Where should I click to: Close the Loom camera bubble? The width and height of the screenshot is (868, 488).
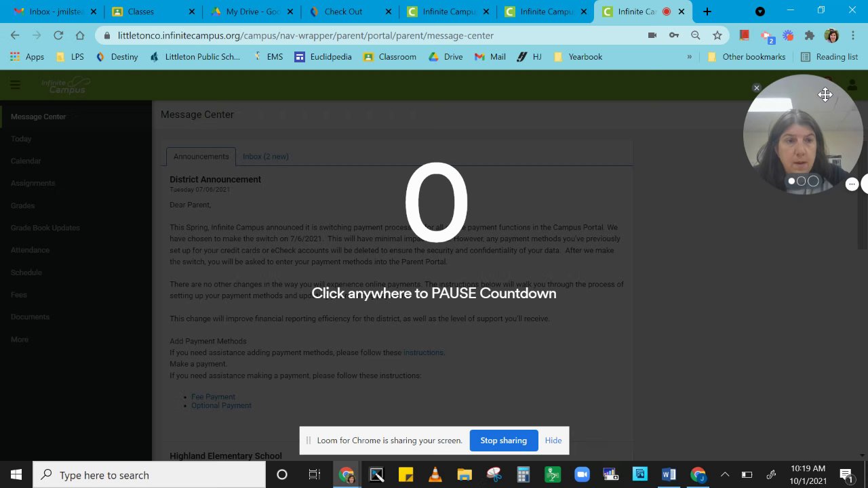click(757, 88)
